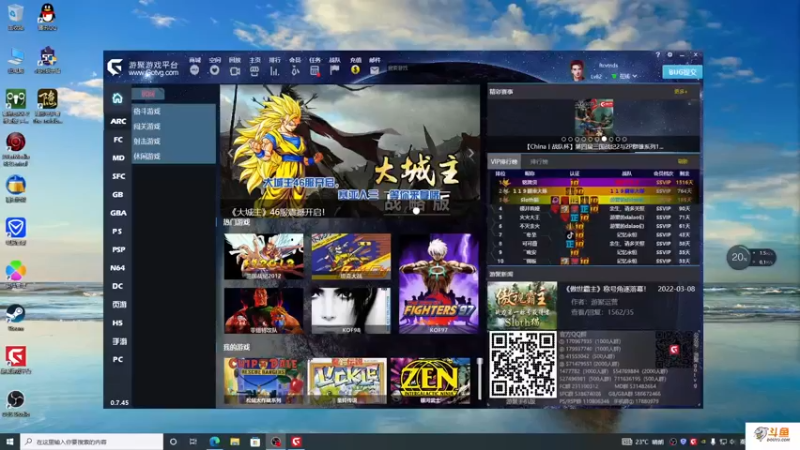Open the 充值 recharge coin icon
This screenshot has height=450, width=800.
(355, 70)
